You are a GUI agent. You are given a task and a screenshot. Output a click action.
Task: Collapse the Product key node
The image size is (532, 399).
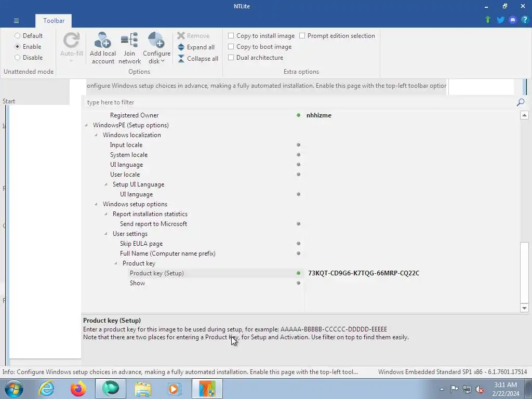click(116, 263)
